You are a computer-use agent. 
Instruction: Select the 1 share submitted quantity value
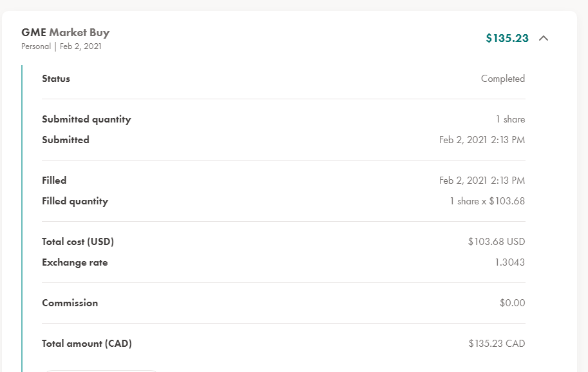pos(510,119)
